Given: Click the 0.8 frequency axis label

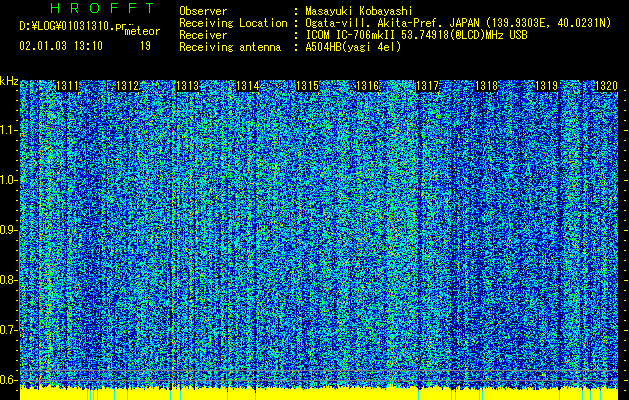Looking at the screenshot, I should click(x=8, y=280).
